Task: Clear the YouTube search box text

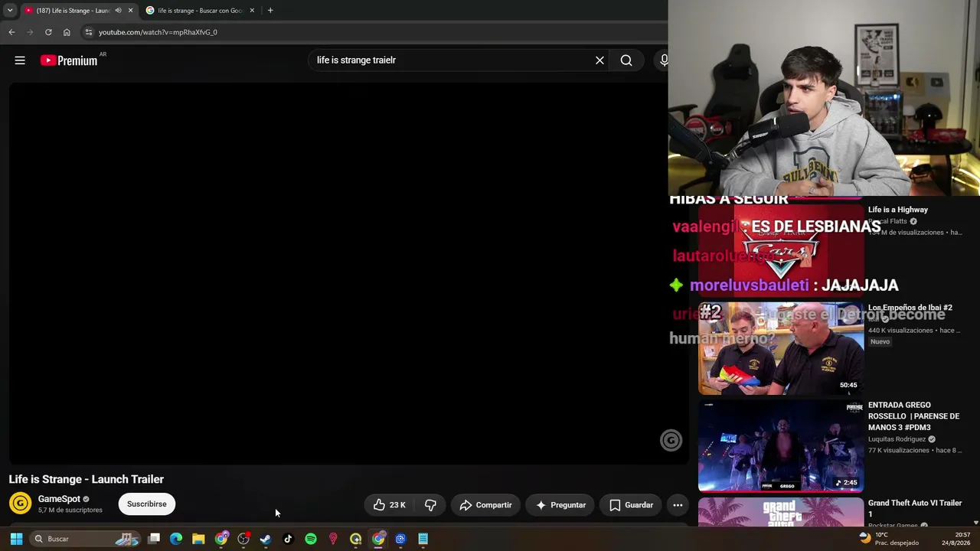Action: (x=599, y=60)
